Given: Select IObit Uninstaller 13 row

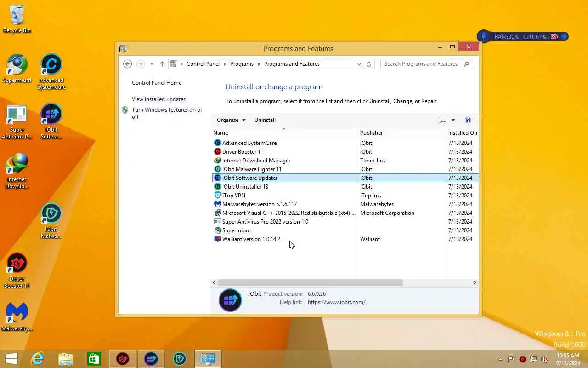Looking at the screenshot, I should coord(345,187).
